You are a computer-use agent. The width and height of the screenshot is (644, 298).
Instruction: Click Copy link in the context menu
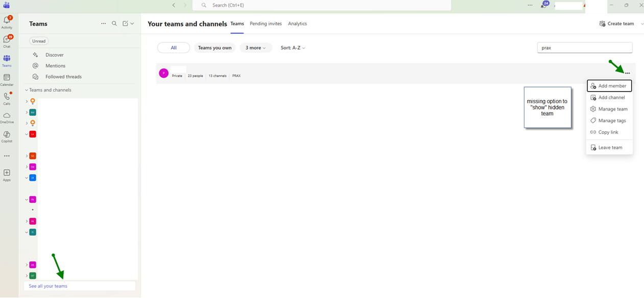click(x=609, y=132)
